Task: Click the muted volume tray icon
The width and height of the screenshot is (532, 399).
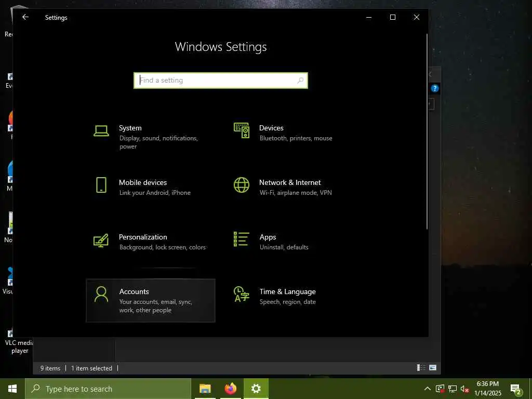Action: tap(464, 389)
